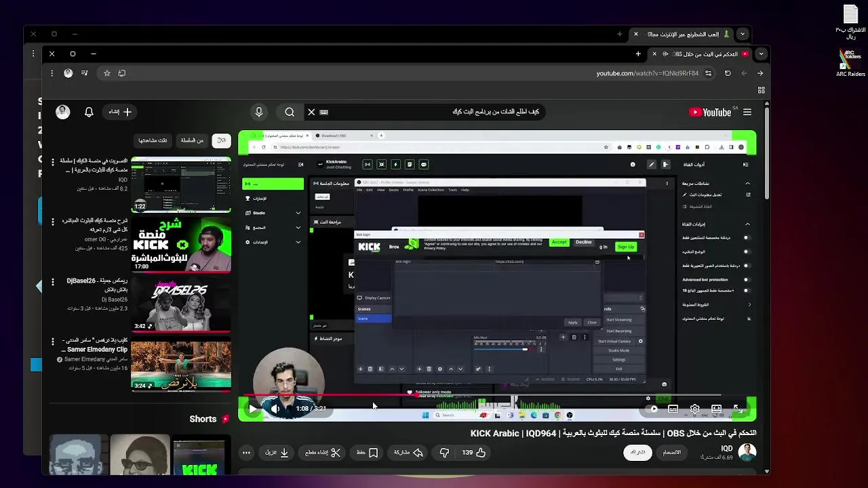This screenshot has width=868, height=488.
Task: Open the text document desktop icon
Action: click(x=850, y=20)
